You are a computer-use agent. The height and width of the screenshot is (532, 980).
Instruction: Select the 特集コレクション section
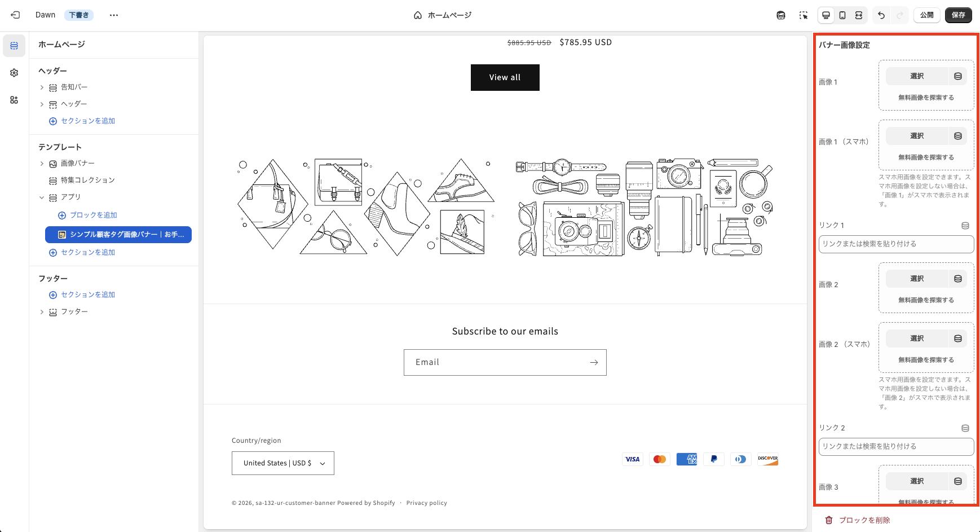point(87,180)
